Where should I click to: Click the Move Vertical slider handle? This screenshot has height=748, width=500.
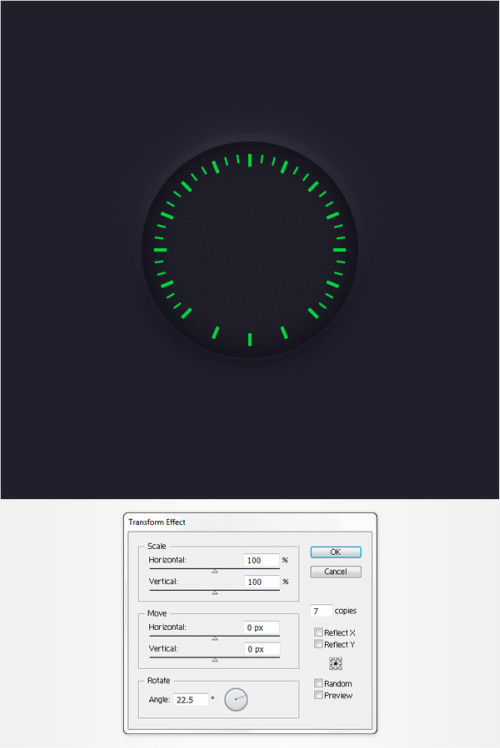pyautogui.click(x=215, y=660)
